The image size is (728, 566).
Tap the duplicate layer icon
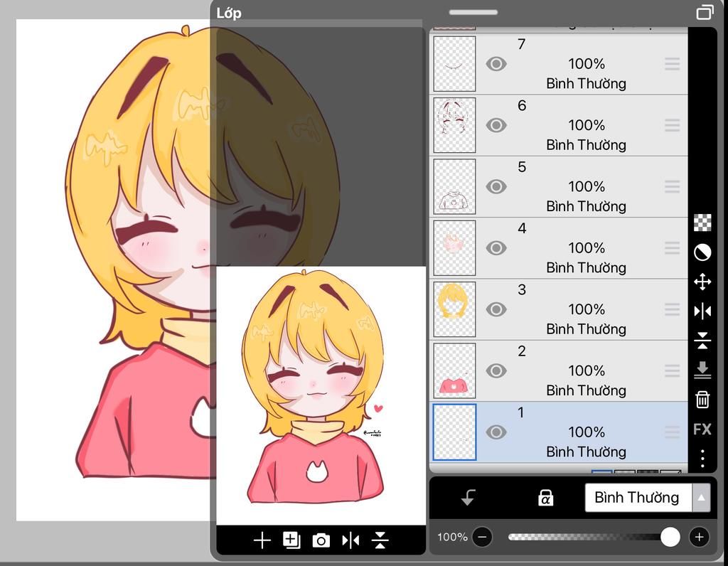[x=291, y=540]
